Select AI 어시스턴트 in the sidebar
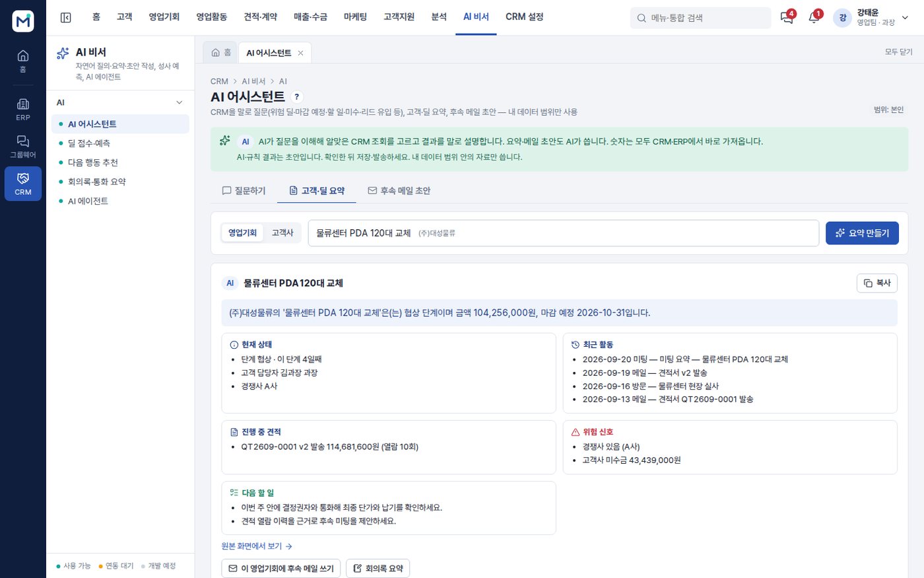 tap(121, 124)
